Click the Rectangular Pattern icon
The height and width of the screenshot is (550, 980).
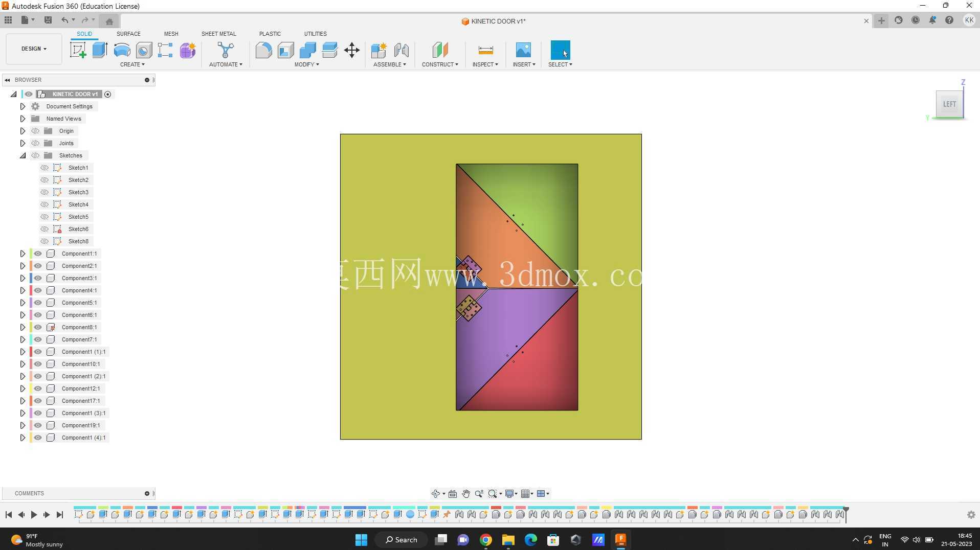[x=165, y=50]
